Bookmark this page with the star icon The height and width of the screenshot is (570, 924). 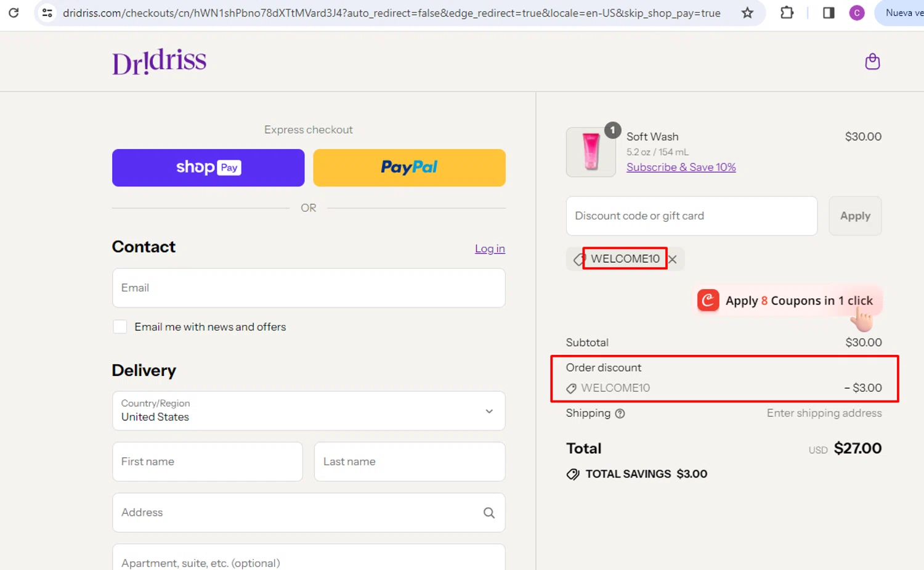pos(747,12)
